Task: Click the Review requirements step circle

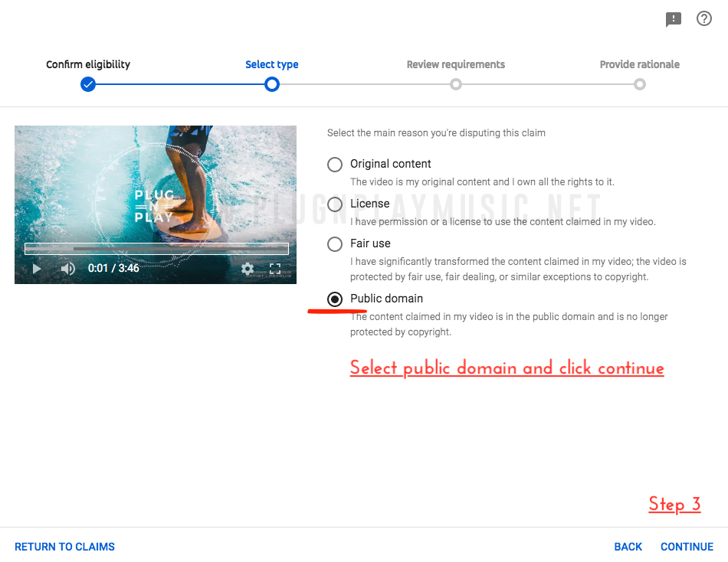Action: click(x=456, y=84)
